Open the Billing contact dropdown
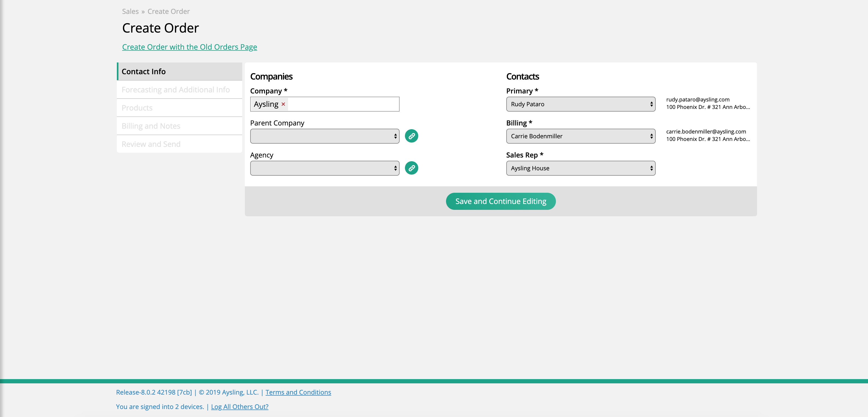Viewport: 868px width, 417px height. tap(580, 136)
